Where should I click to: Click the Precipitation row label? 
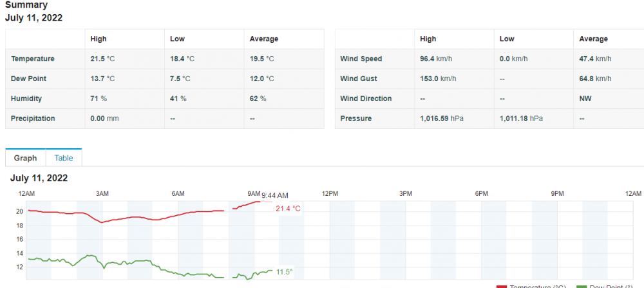tap(33, 119)
